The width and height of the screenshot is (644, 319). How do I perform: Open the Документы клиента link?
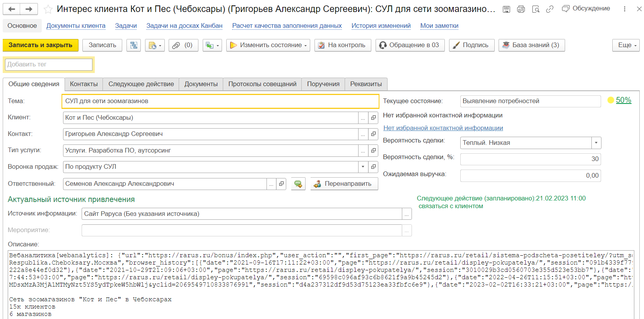point(76,26)
